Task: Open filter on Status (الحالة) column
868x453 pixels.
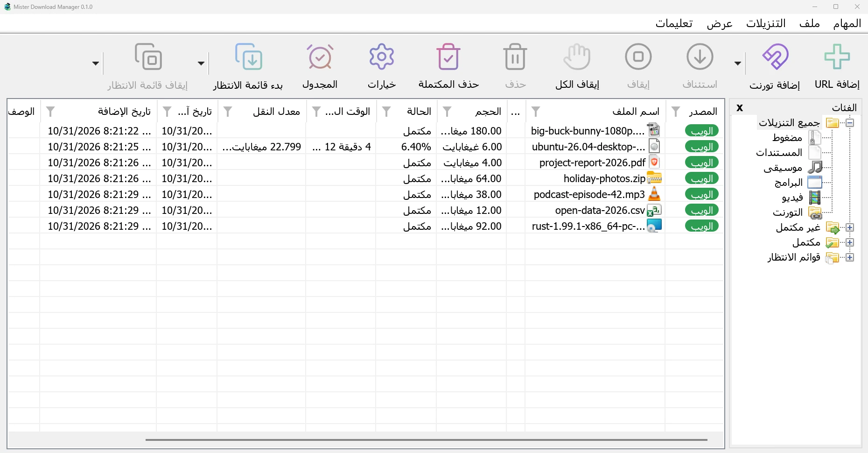Action: (386, 111)
